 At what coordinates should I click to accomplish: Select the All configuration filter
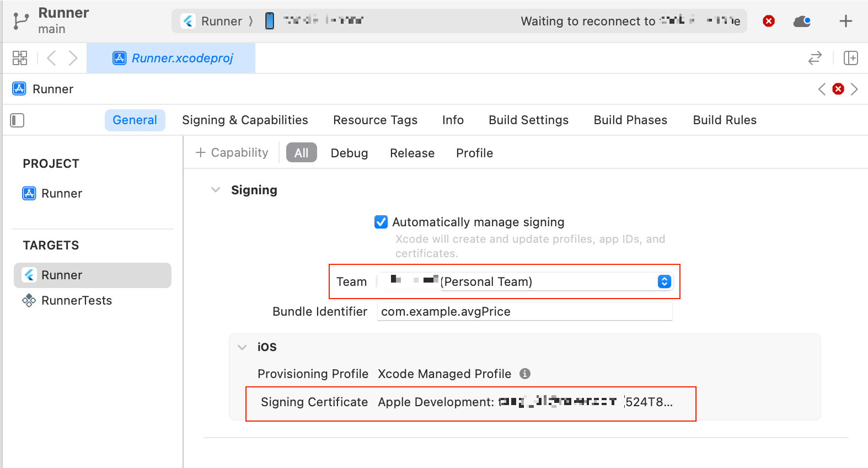click(302, 153)
